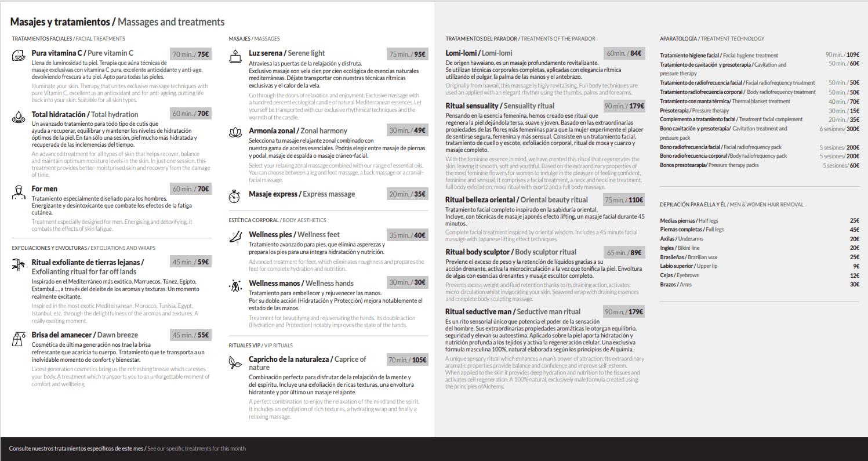
Task: Click the '90 min. / 109€' price
Action: [x=842, y=55]
